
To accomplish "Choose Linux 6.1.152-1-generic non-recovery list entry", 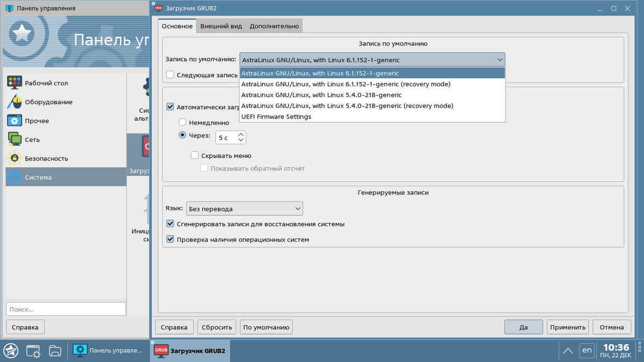I will pyautogui.click(x=372, y=73).
